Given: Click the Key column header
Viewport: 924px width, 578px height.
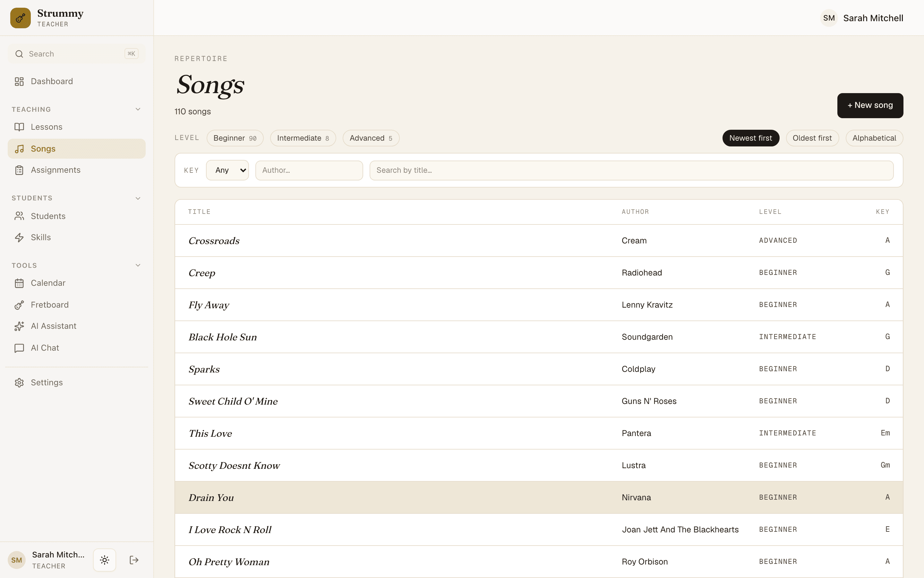Looking at the screenshot, I should click(882, 212).
